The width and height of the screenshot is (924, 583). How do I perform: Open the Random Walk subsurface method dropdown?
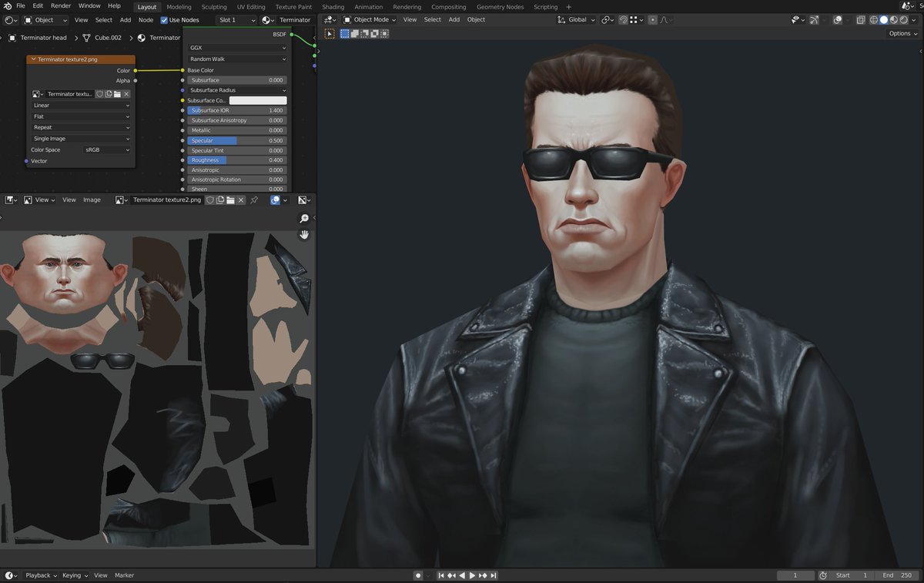pos(237,59)
